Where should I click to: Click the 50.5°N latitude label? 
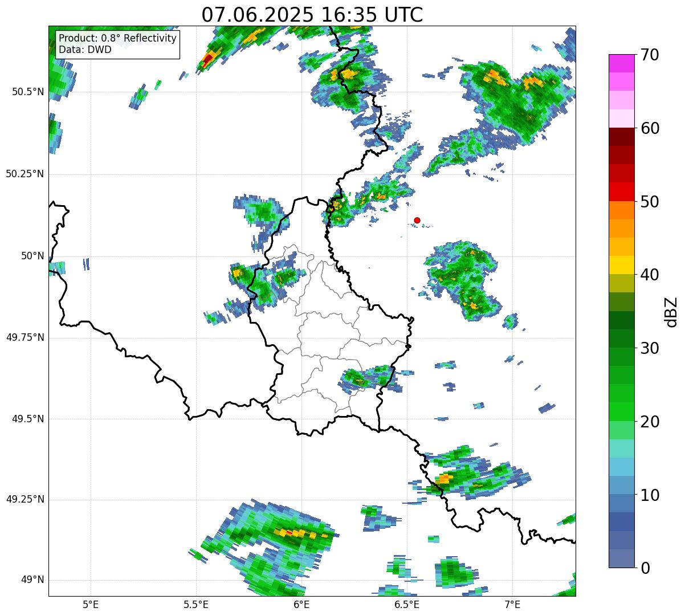[28, 92]
